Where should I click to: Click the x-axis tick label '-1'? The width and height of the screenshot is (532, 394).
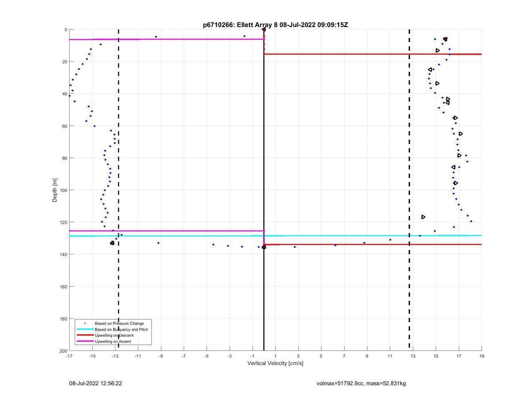point(252,356)
